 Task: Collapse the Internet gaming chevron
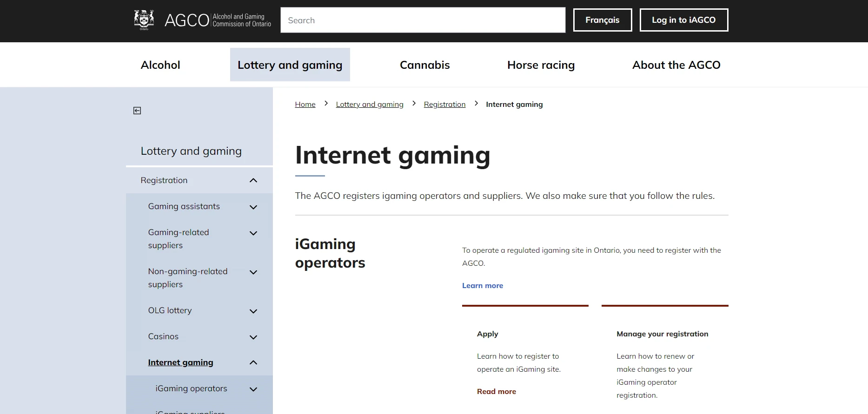pyautogui.click(x=253, y=362)
